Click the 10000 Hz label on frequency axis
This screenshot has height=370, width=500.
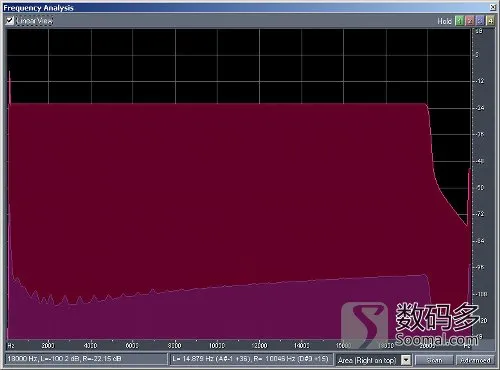217,345
